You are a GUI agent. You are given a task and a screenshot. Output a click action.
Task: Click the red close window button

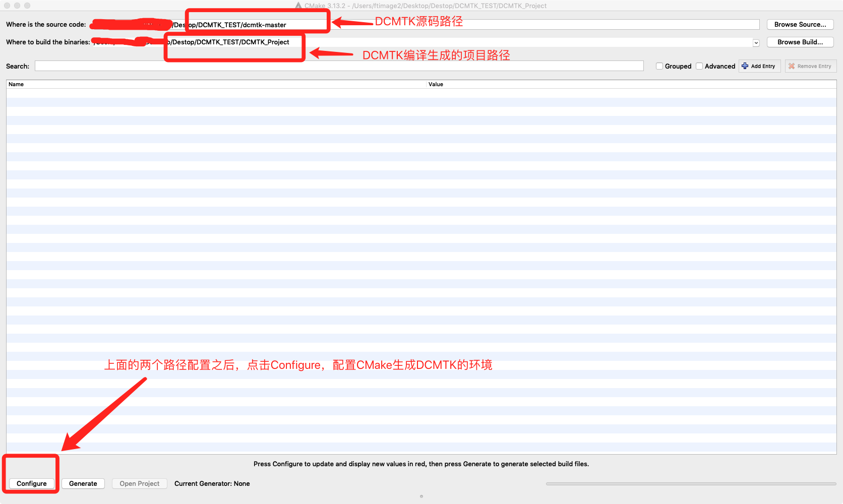click(x=7, y=6)
